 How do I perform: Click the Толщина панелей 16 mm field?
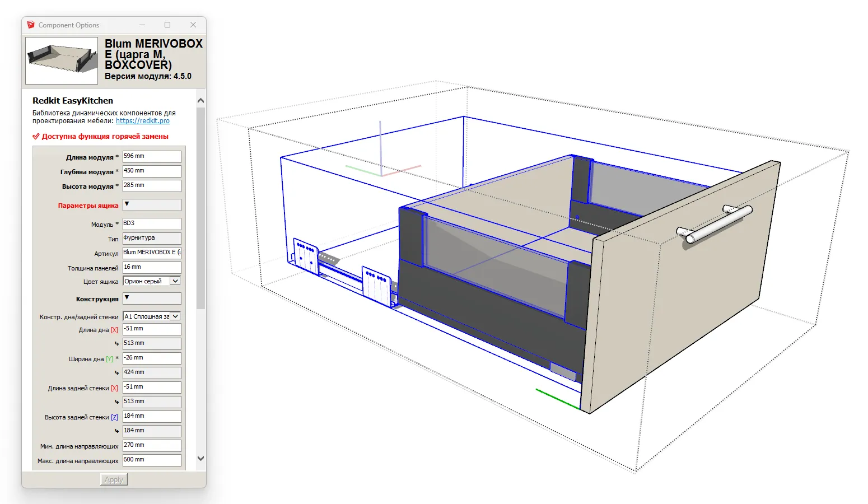152,268
